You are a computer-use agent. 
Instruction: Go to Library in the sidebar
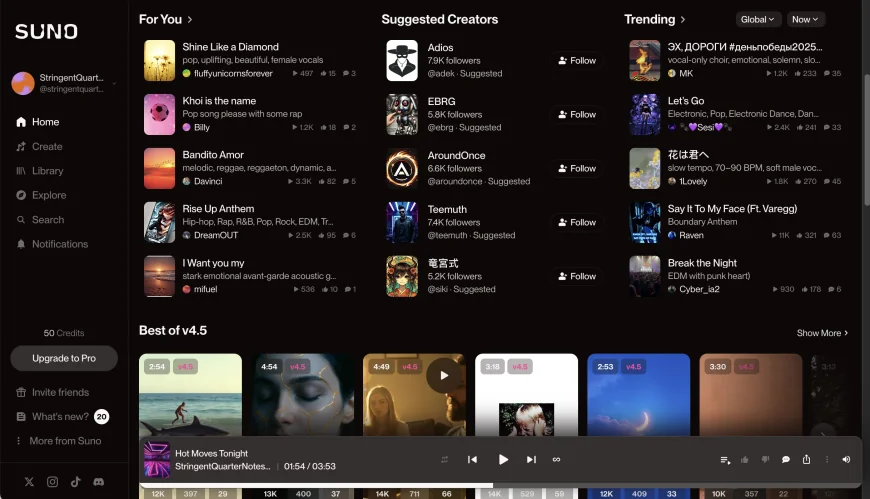click(x=47, y=171)
